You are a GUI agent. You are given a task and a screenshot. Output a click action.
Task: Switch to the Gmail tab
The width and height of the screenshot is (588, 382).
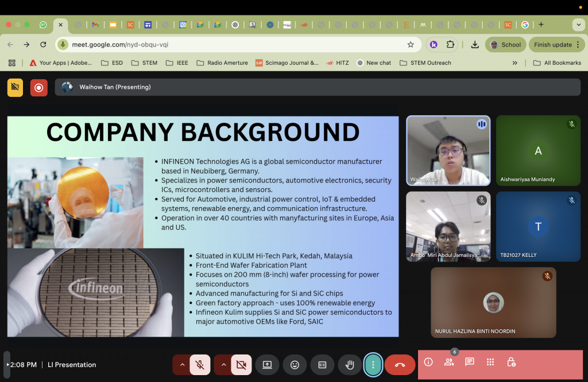[x=96, y=25]
